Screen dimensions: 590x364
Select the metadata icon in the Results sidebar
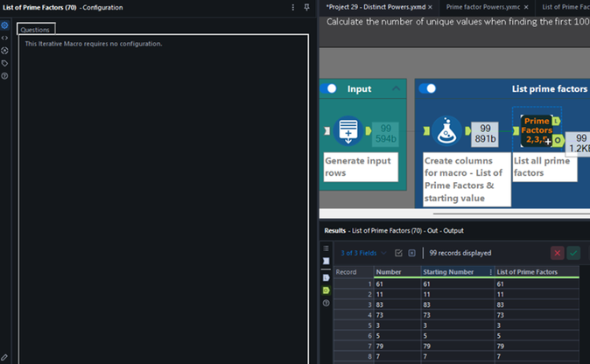326,261
